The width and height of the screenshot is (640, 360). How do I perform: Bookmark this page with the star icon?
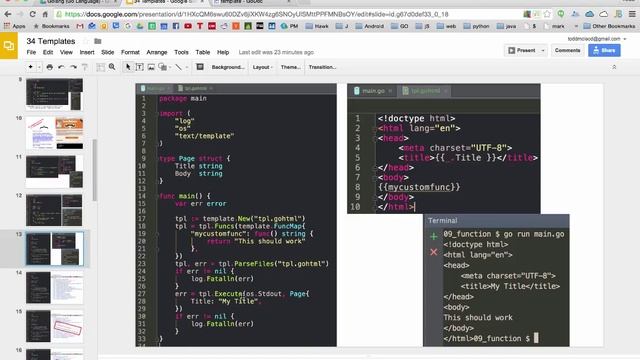(x=547, y=14)
